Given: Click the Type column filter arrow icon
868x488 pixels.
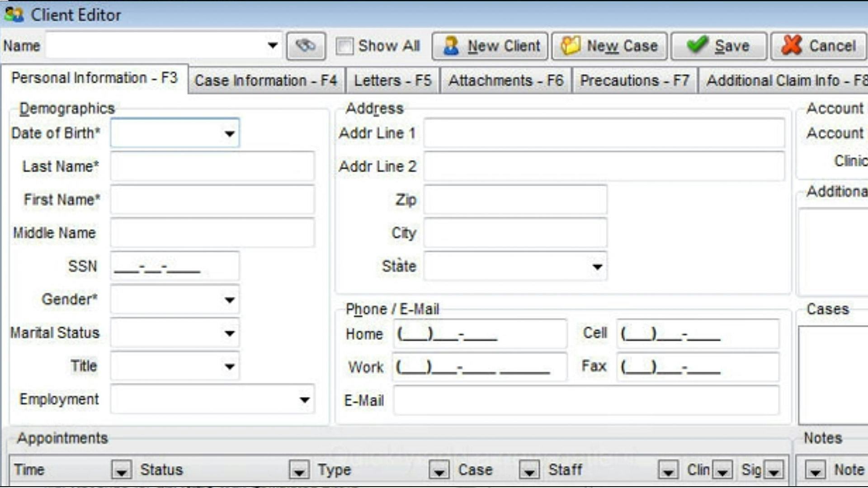Looking at the screenshot, I should (439, 470).
